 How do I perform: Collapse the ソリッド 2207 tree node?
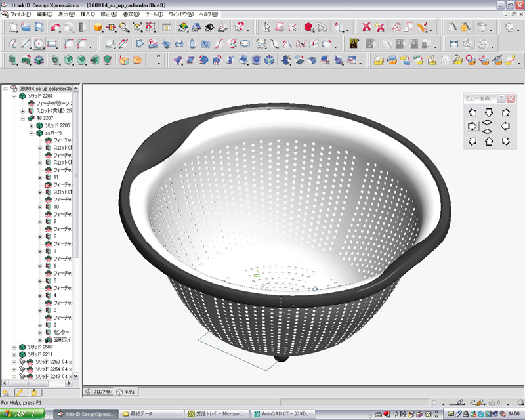pos(14,96)
